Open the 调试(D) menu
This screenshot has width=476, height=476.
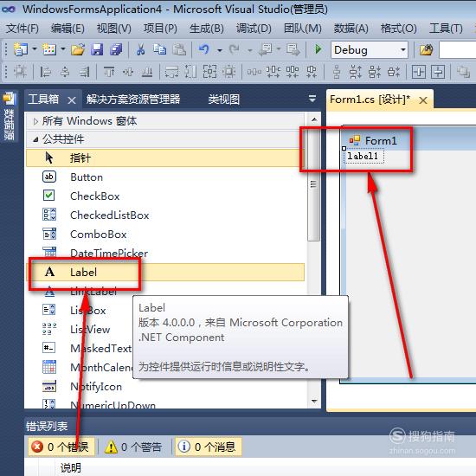tap(254, 29)
